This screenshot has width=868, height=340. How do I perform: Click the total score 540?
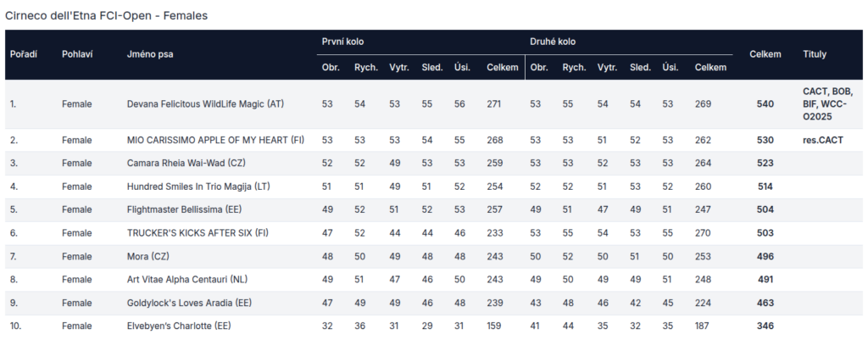(x=765, y=104)
